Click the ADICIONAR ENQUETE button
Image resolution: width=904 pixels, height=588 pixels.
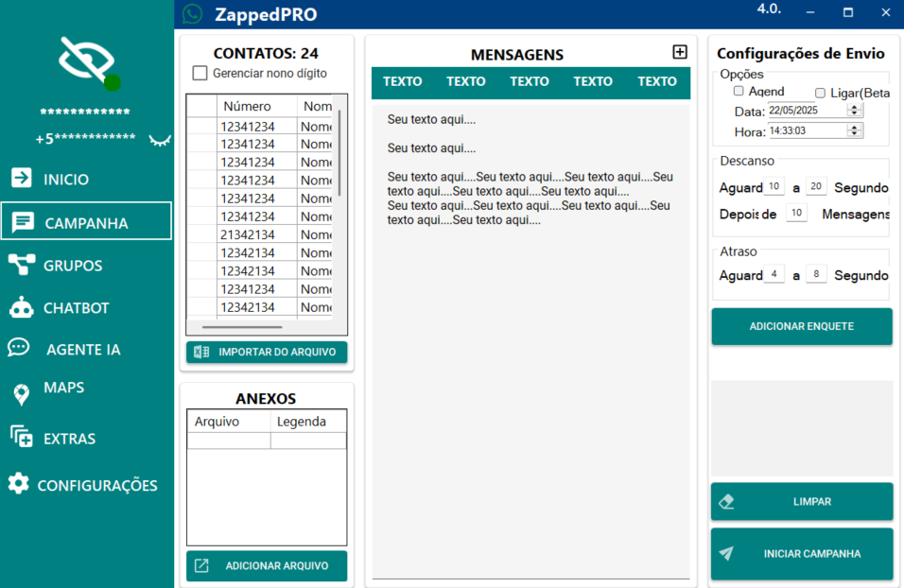pos(802,326)
